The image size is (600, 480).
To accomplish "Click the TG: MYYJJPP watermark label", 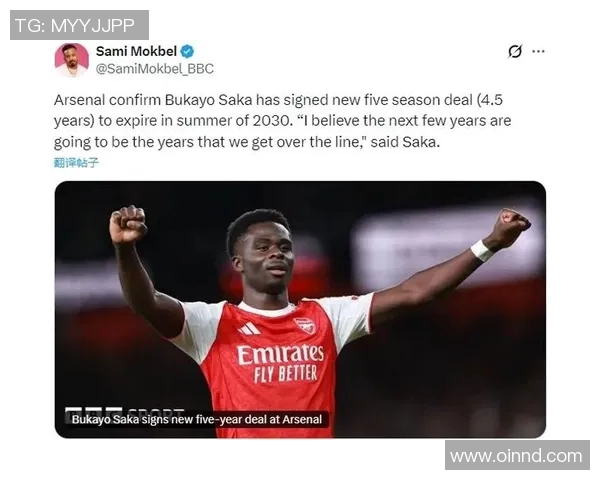I will point(79,25).
